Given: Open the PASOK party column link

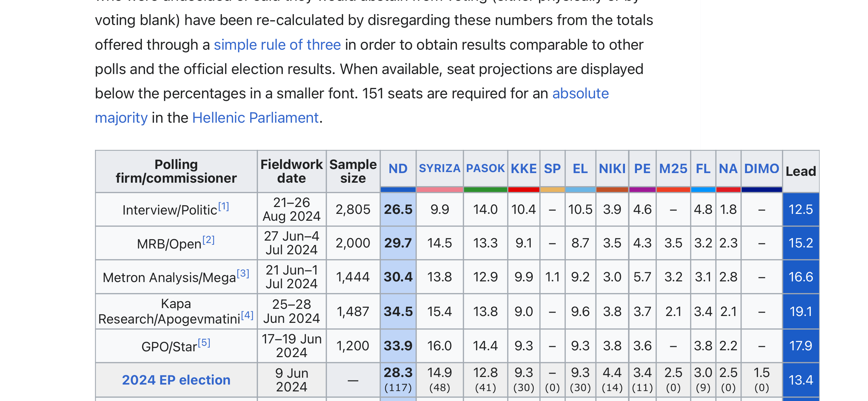Looking at the screenshot, I should point(485,169).
